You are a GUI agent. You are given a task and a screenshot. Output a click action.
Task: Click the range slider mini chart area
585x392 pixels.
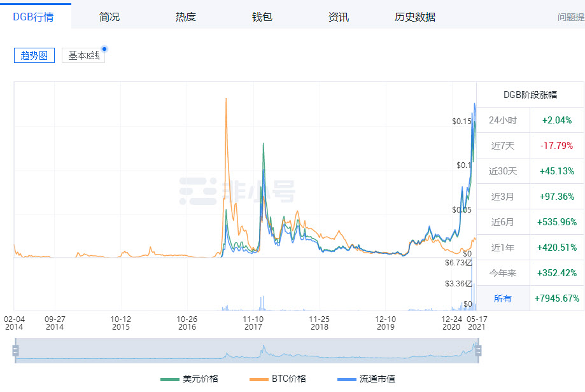[246, 351]
